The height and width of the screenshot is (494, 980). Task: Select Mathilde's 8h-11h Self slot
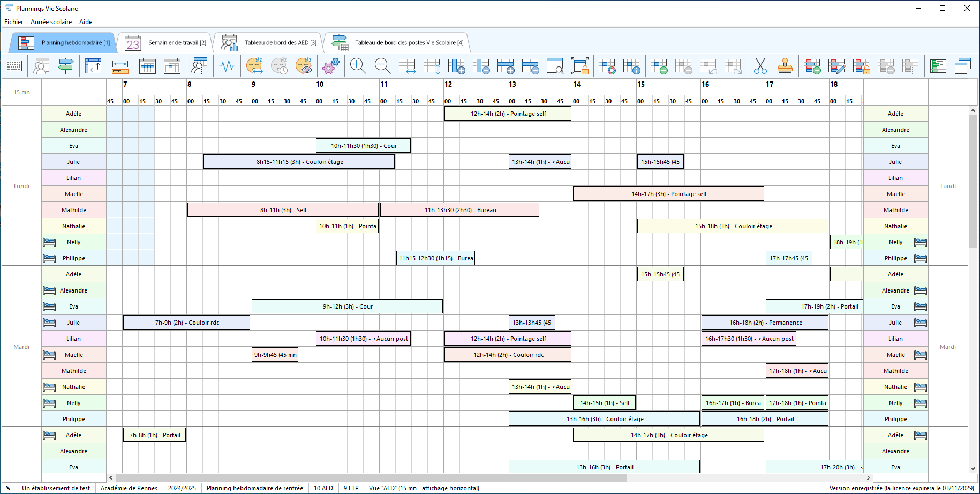(x=283, y=210)
